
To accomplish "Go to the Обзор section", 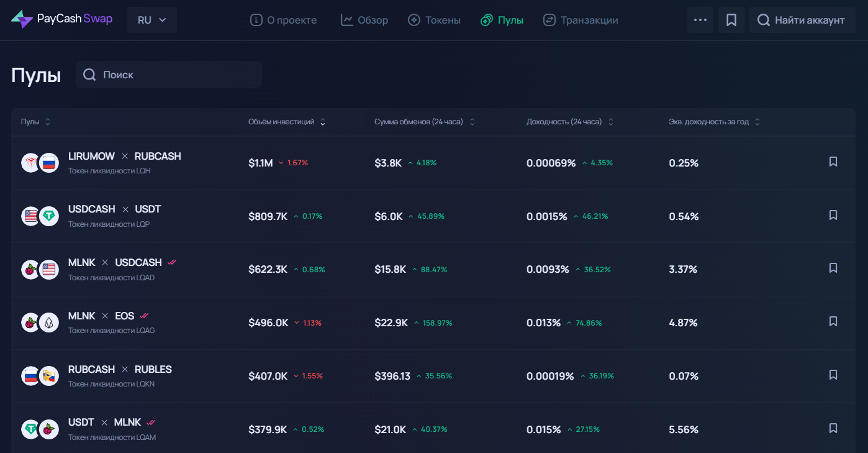I will 364,20.
